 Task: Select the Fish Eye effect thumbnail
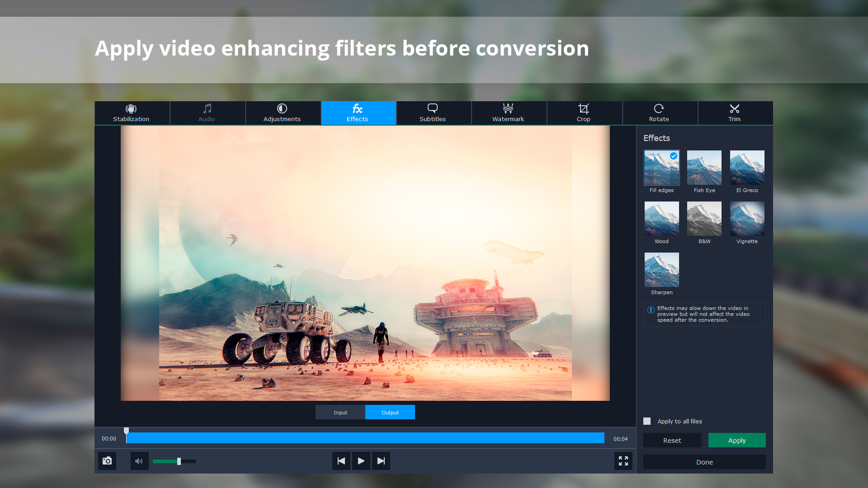pyautogui.click(x=704, y=167)
